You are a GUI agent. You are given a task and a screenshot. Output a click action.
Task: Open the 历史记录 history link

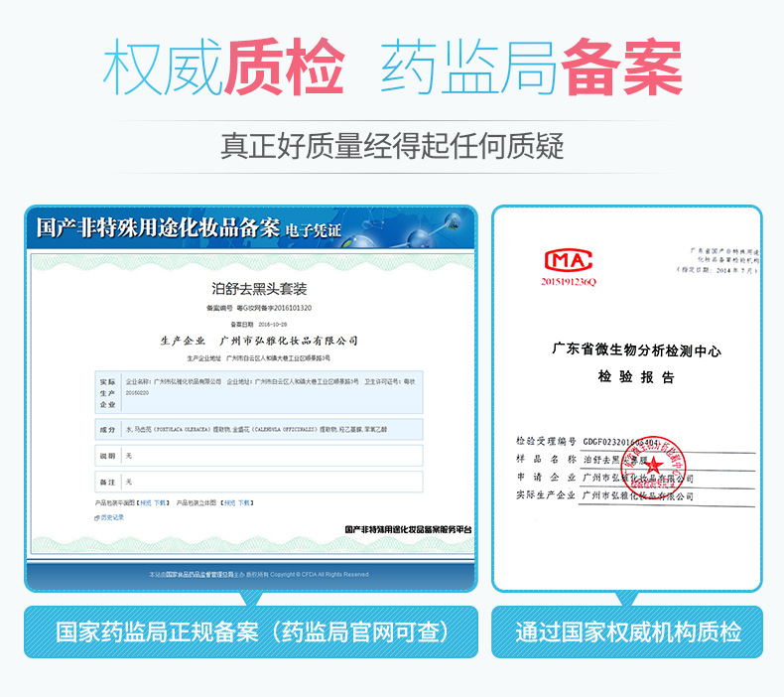(110, 517)
